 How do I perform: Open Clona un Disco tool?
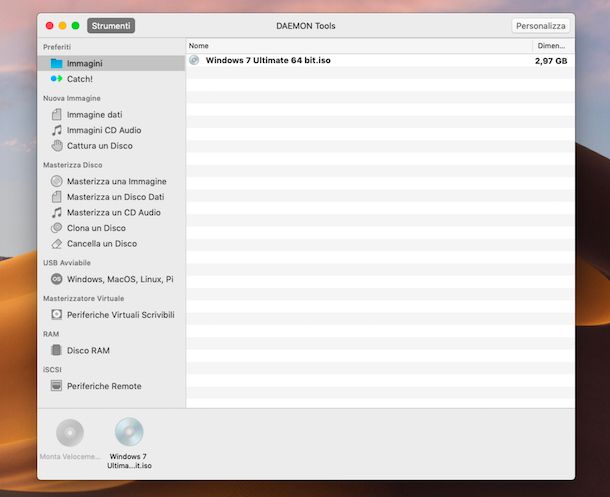[96, 228]
